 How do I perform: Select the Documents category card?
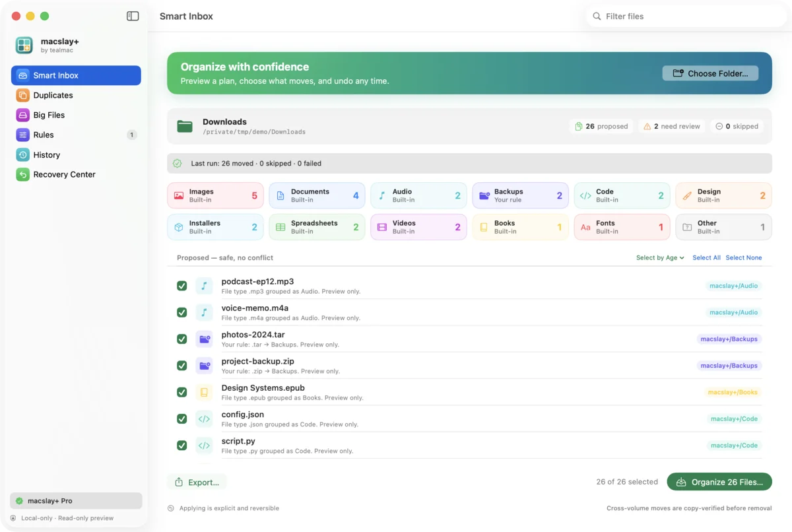(x=317, y=195)
